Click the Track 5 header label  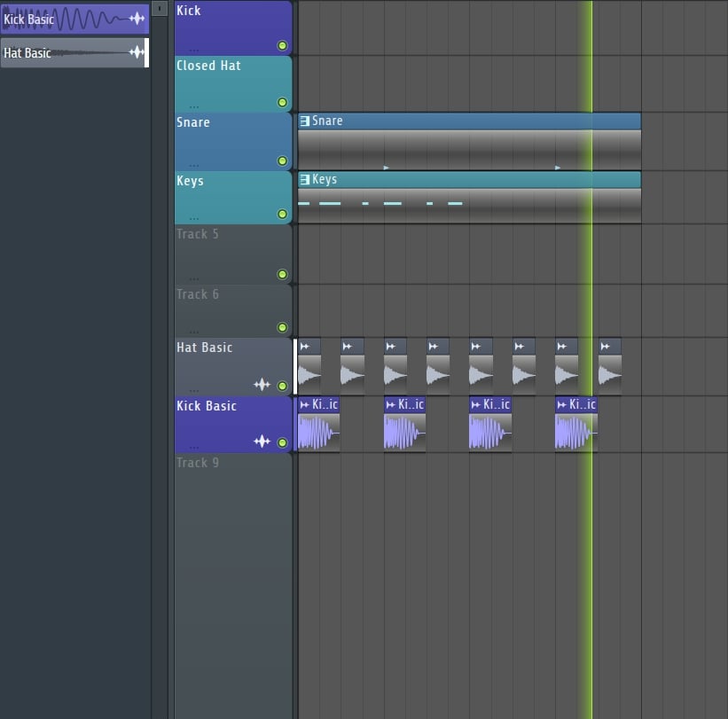coord(197,234)
